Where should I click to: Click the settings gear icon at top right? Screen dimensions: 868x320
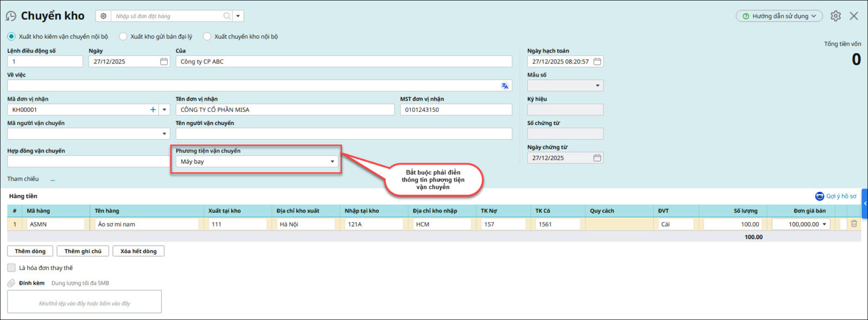pos(835,16)
